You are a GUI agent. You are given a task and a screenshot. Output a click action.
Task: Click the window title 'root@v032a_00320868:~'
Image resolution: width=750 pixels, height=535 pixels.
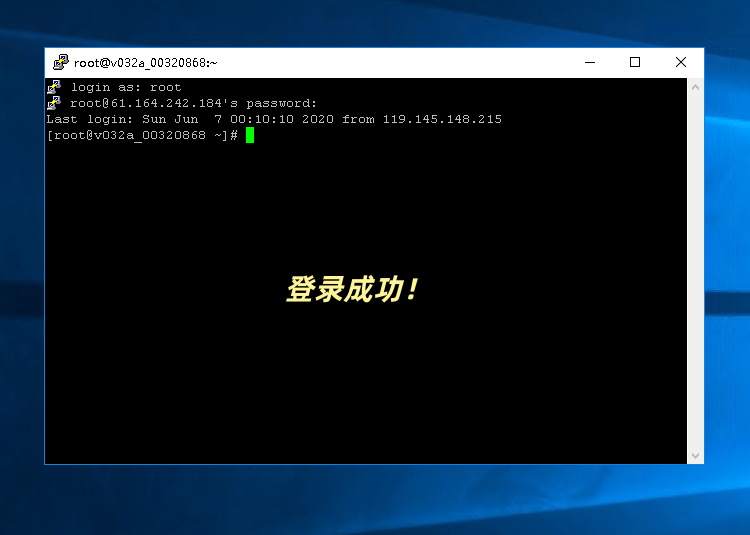[146, 62]
